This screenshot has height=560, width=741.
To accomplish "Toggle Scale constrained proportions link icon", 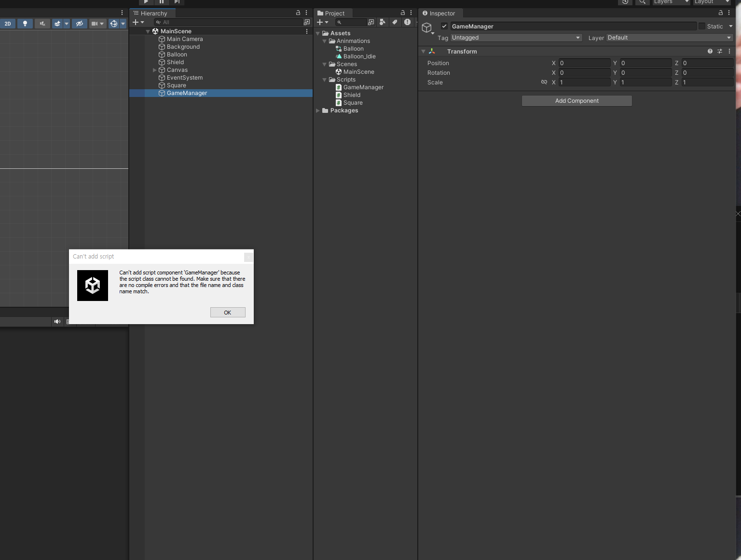I will click(x=544, y=82).
